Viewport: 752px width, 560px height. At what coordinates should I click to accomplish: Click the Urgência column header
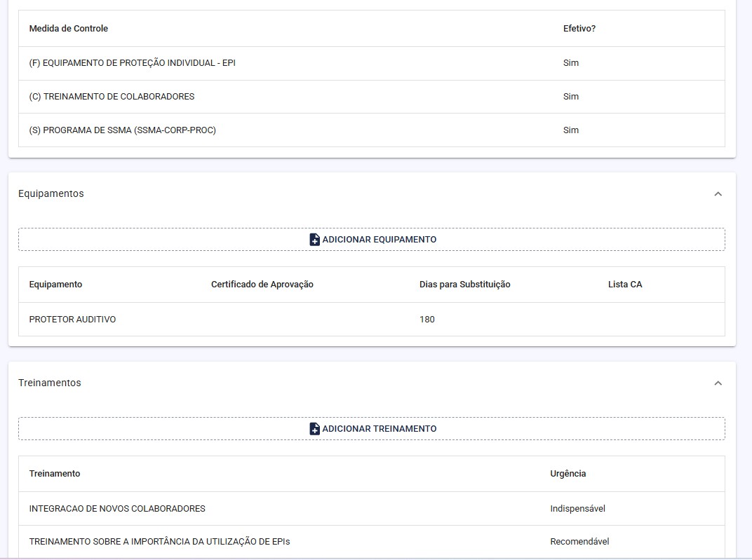pyautogui.click(x=568, y=474)
